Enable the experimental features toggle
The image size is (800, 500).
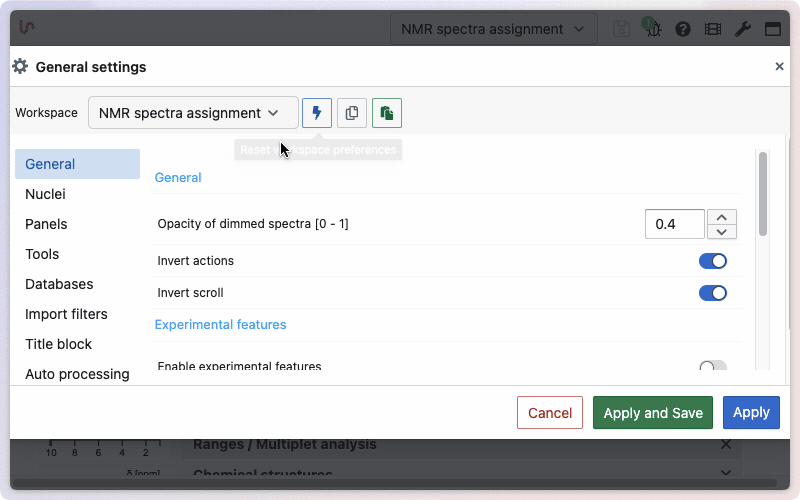tap(712, 366)
